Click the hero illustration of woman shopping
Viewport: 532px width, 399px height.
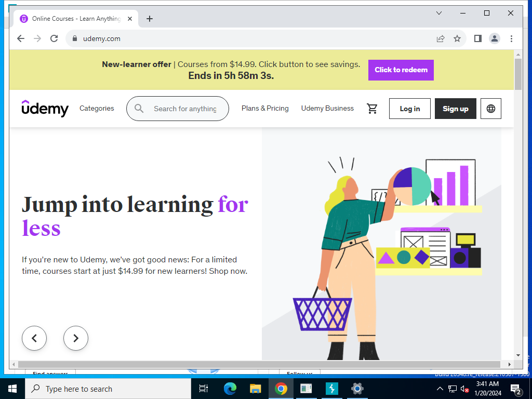381,244
